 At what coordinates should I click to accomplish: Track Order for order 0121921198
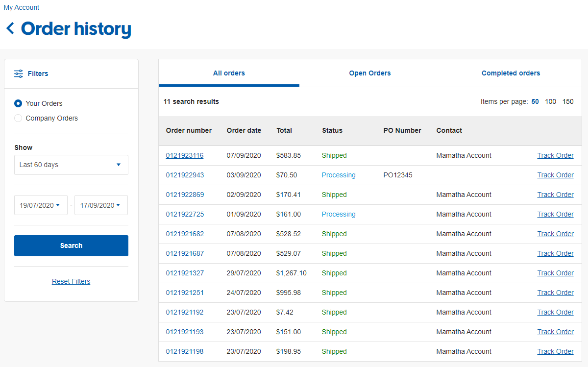point(555,351)
